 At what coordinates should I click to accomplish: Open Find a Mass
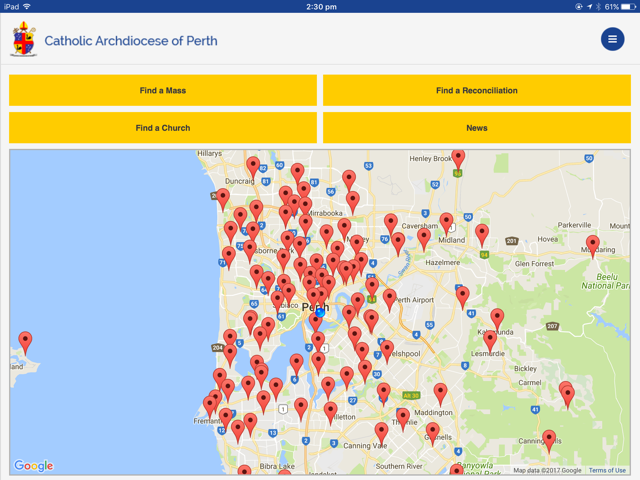click(163, 90)
